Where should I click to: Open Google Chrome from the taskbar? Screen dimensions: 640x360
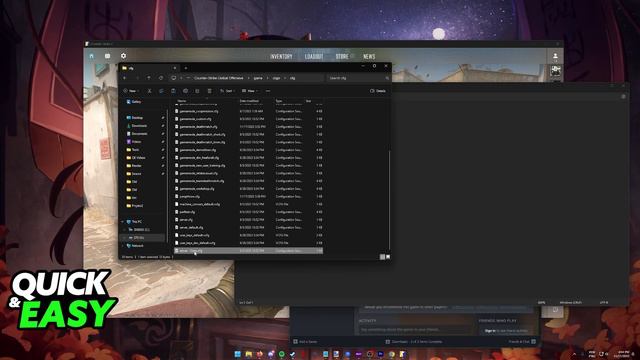click(x=391, y=354)
